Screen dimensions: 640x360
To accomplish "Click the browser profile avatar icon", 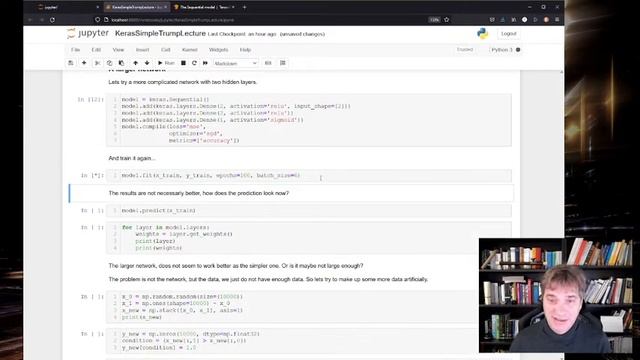I will (x=546, y=20).
